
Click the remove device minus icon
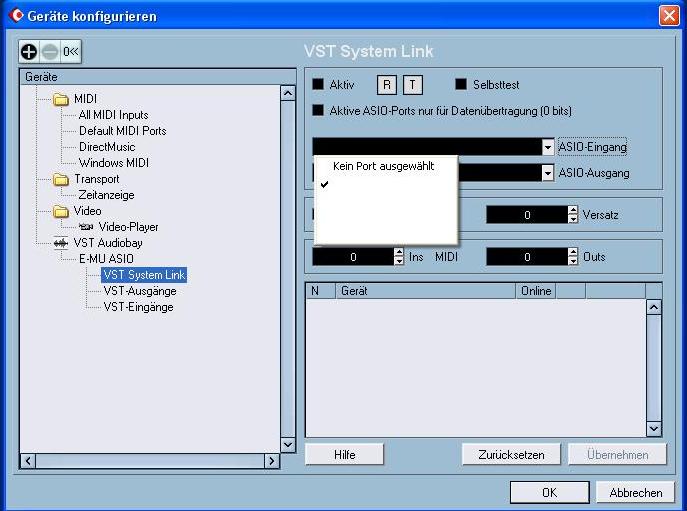[50, 52]
